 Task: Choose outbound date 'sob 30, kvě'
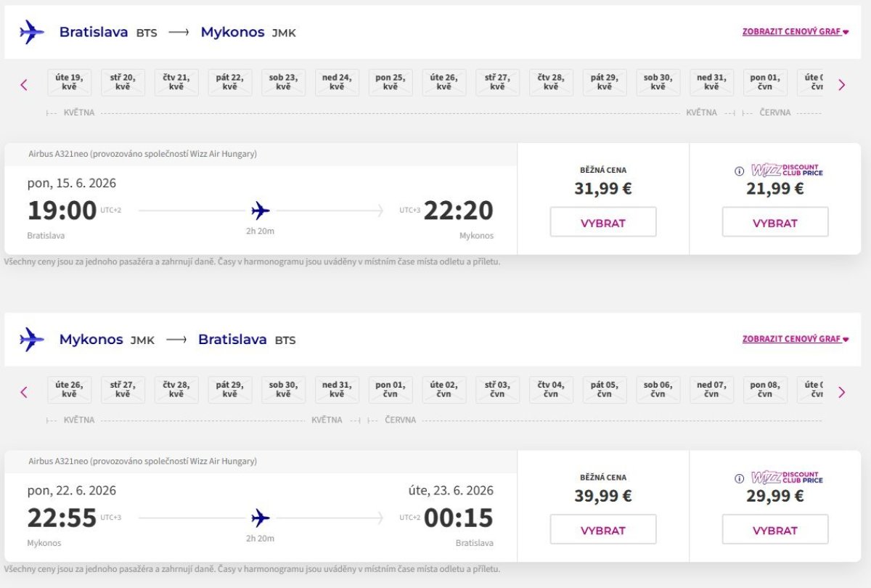tap(658, 82)
